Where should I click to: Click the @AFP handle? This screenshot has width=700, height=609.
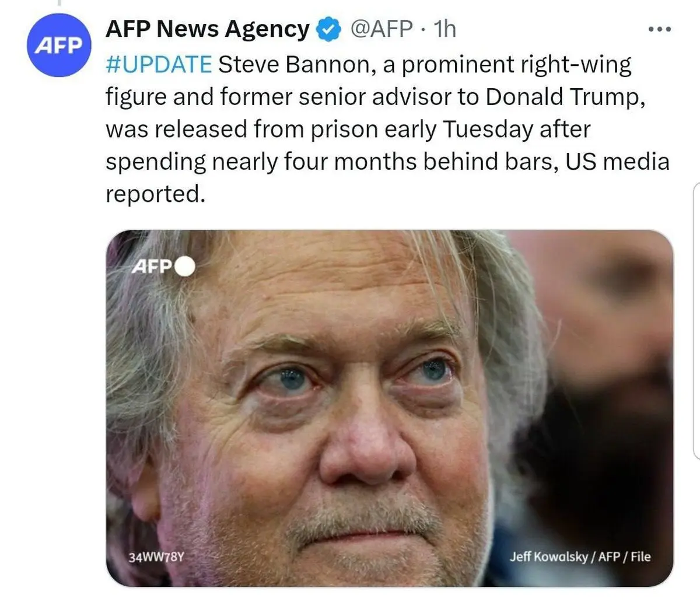[x=381, y=29]
